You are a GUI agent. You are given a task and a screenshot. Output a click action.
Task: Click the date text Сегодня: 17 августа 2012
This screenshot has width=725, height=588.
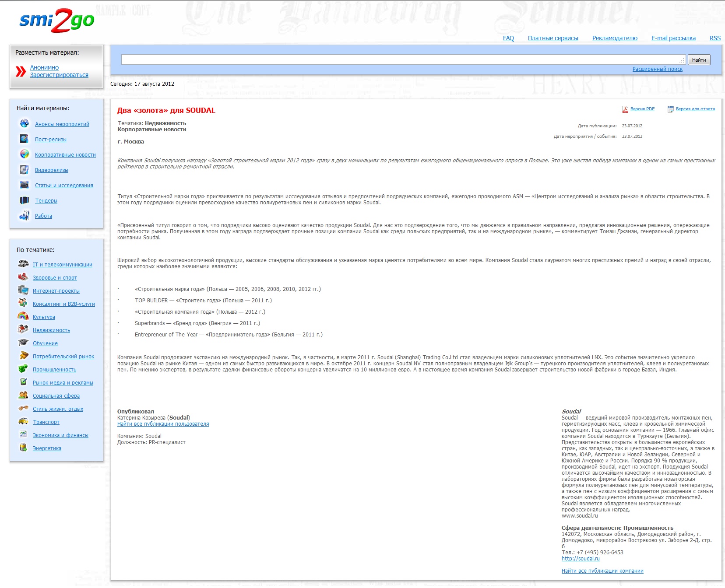(142, 84)
